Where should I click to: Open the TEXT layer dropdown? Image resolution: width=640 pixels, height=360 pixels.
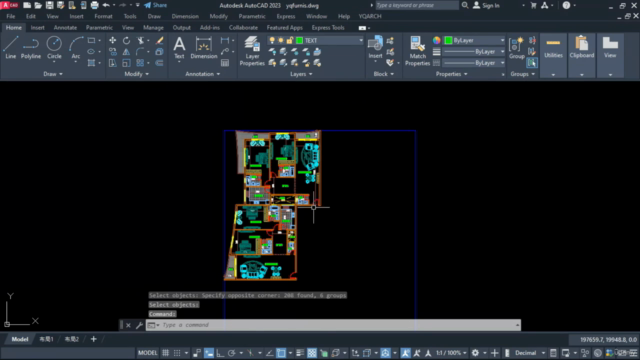pyautogui.click(x=360, y=40)
